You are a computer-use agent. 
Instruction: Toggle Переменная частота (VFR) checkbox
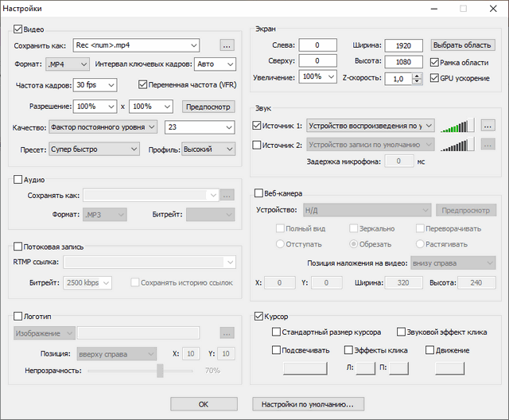pyautogui.click(x=142, y=84)
